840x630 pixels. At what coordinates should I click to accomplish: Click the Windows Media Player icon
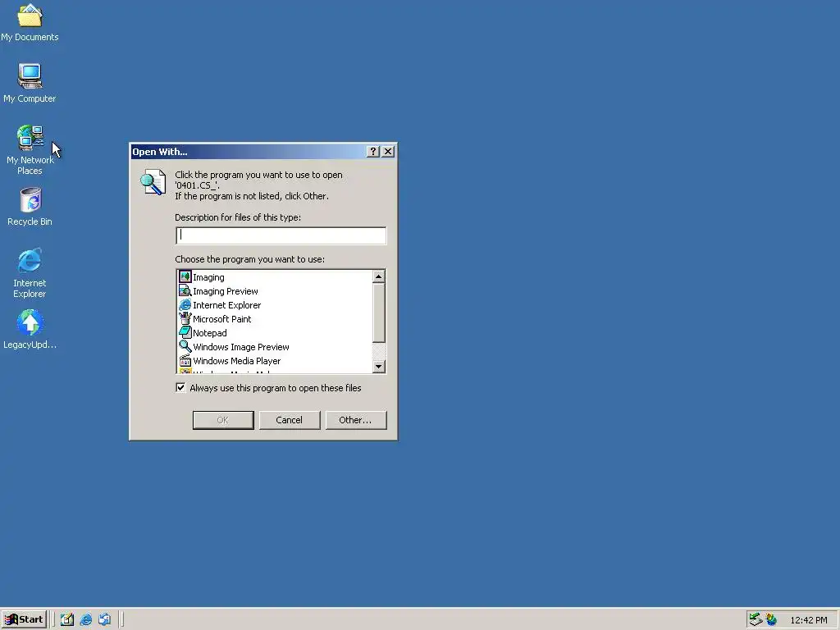pyautogui.click(x=185, y=361)
